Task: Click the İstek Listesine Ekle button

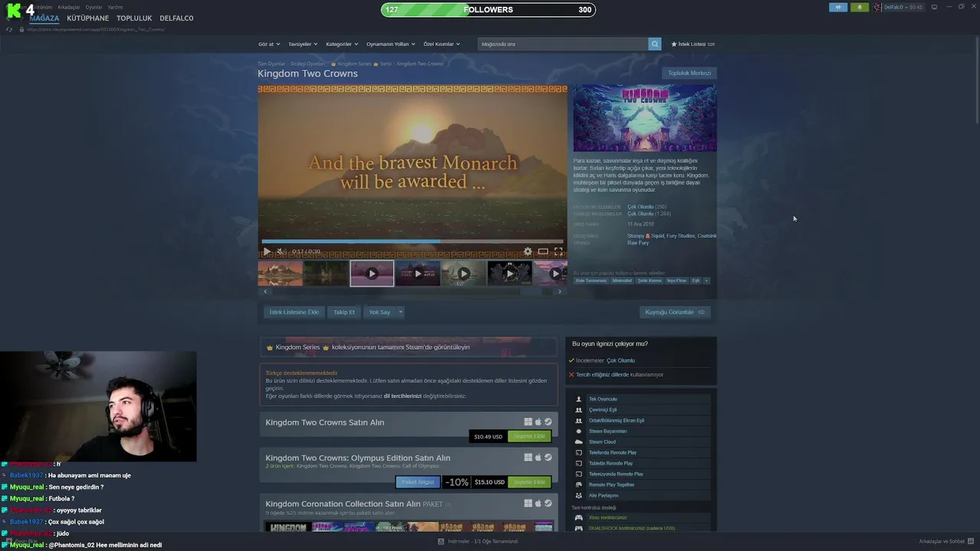Action: [x=294, y=312]
